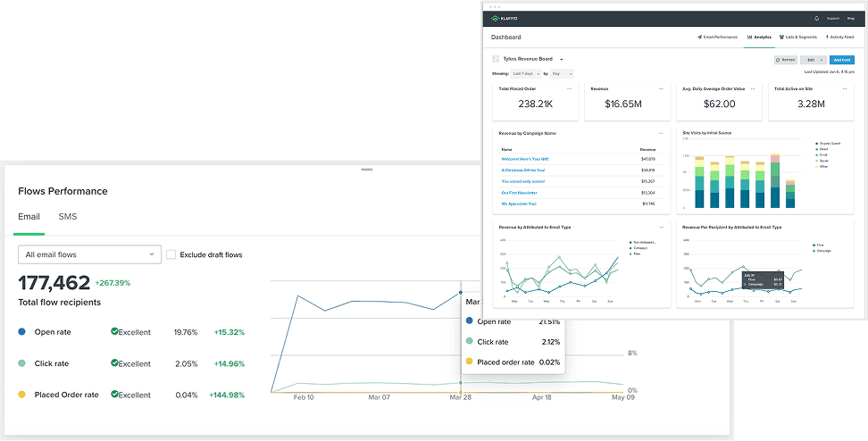Open the Avg. Daily Average Order Value card menu

[753, 88]
